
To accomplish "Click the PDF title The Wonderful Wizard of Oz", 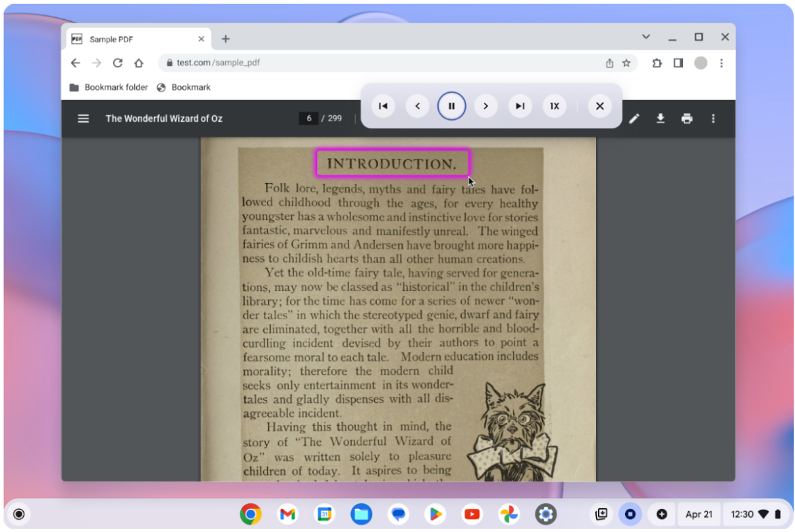I will tap(164, 119).
